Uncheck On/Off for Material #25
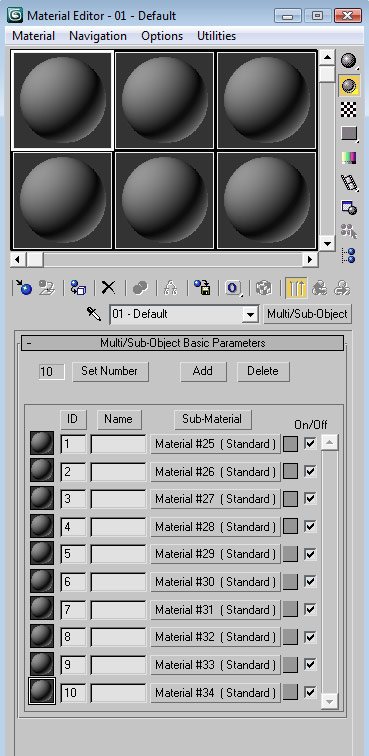 (310, 443)
